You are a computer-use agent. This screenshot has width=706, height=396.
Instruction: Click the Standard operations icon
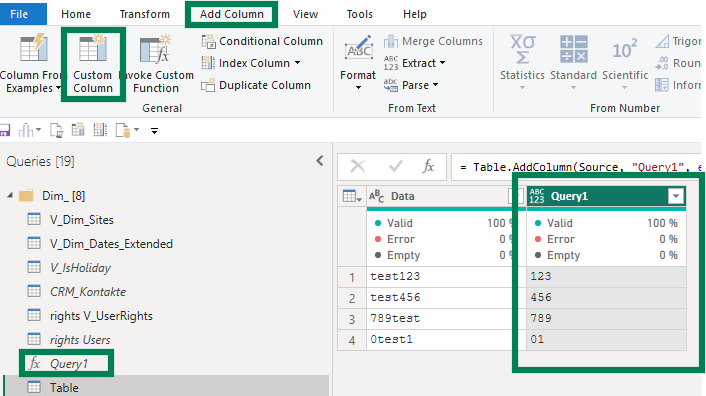tap(573, 49)
